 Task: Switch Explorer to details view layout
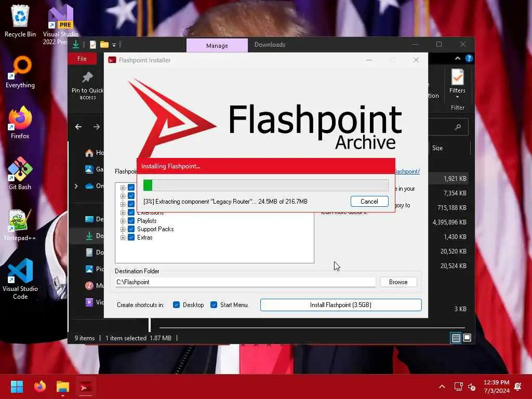456,338
